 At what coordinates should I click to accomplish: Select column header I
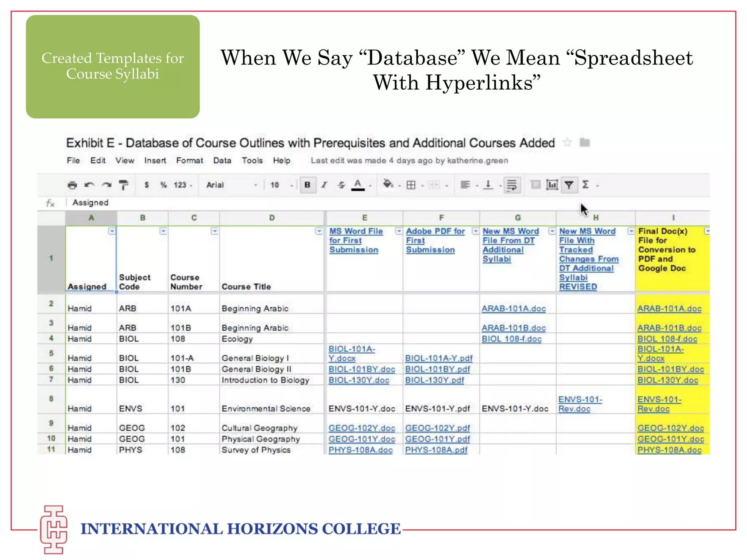tap(673, 218)
